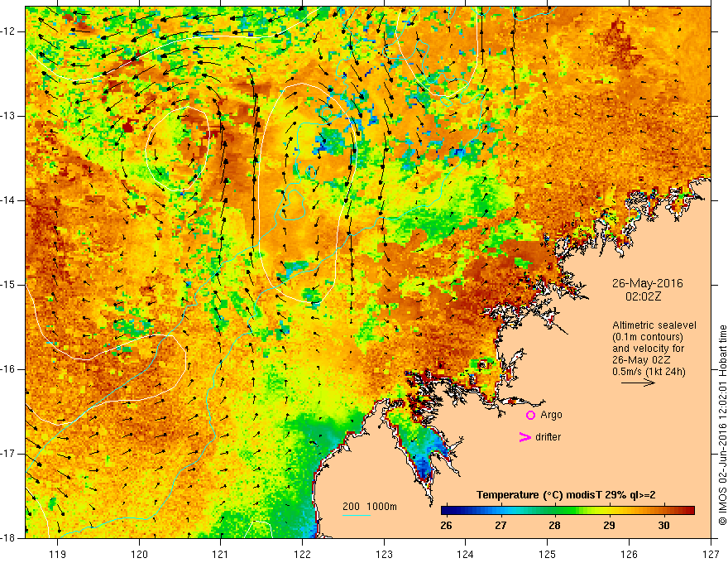Click the "02:02Z" time label

pos(643,296)
